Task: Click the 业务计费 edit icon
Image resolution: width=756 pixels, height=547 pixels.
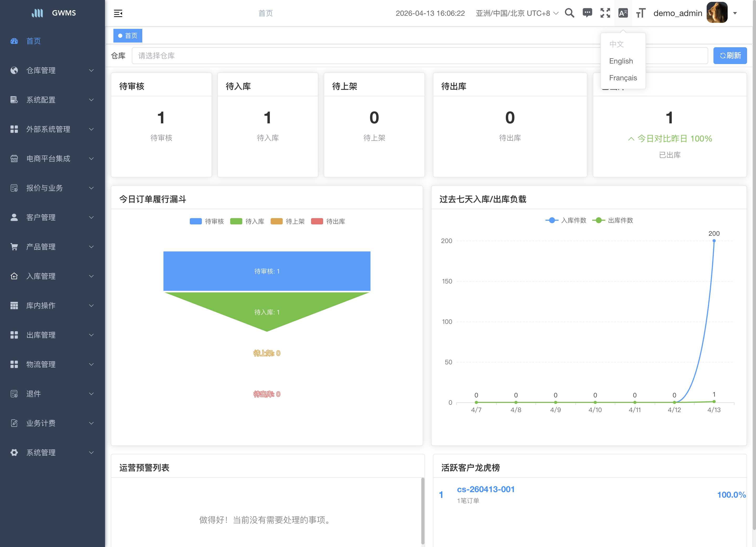Action: [x=14, y=423]
